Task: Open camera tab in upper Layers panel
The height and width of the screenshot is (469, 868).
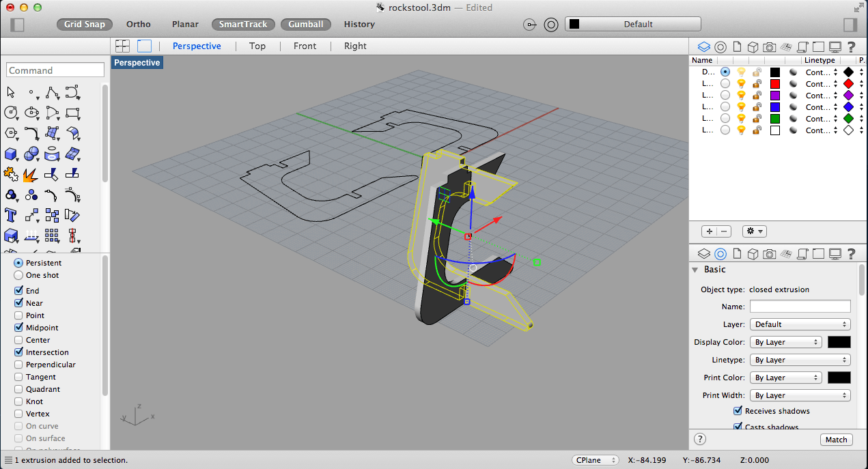Action: point(769,46)
